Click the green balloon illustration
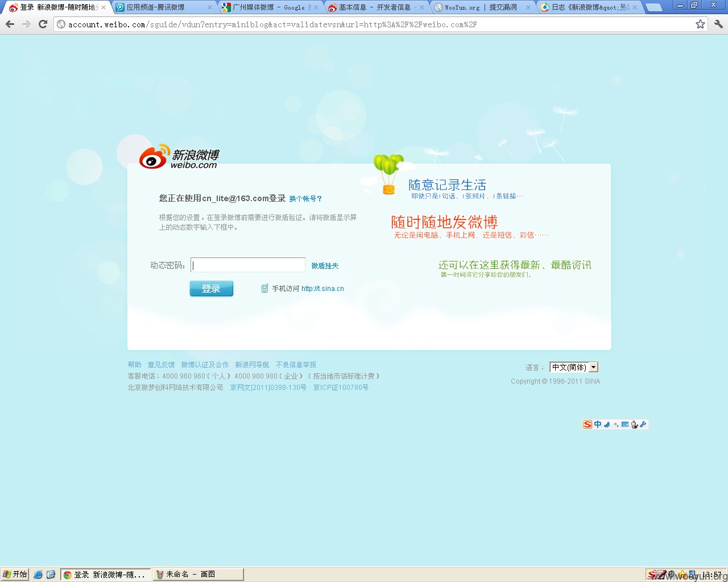The height and width of the screenshot is (582, 728). 388,174
